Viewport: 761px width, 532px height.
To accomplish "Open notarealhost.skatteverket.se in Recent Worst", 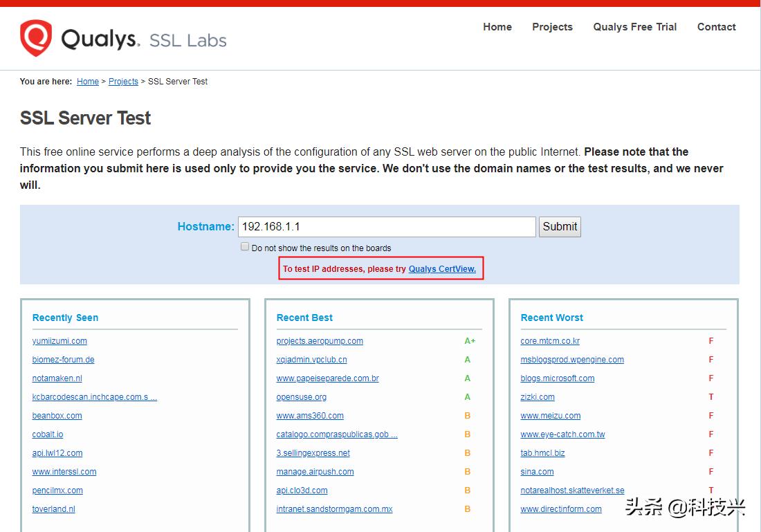I will tap(572, 490).
